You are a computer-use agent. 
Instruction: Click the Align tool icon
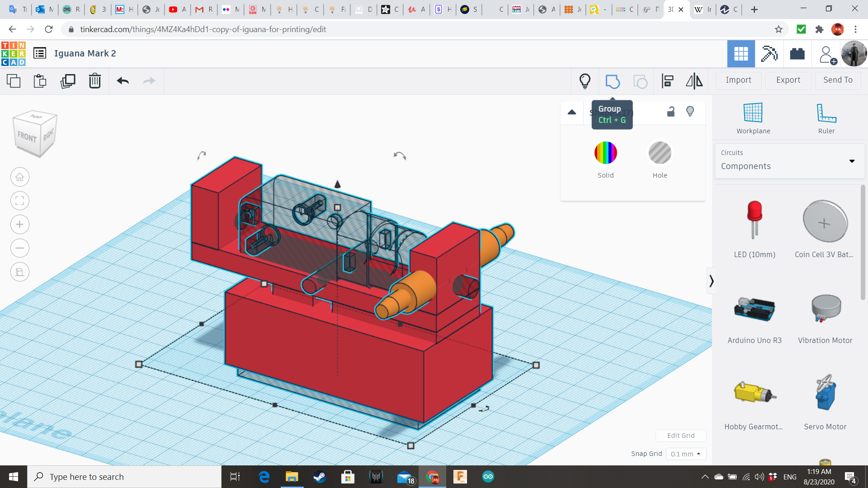(667, 81)
